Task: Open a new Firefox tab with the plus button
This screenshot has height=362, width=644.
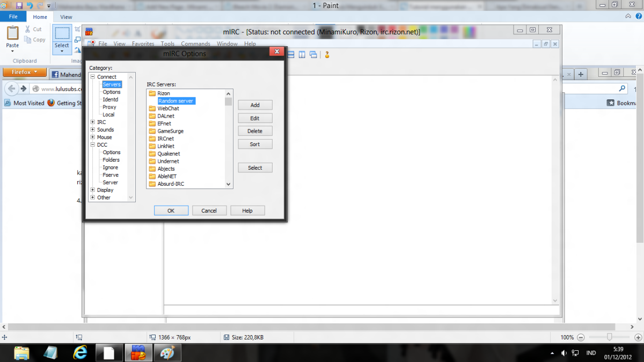Action: [x=581, y=74]
